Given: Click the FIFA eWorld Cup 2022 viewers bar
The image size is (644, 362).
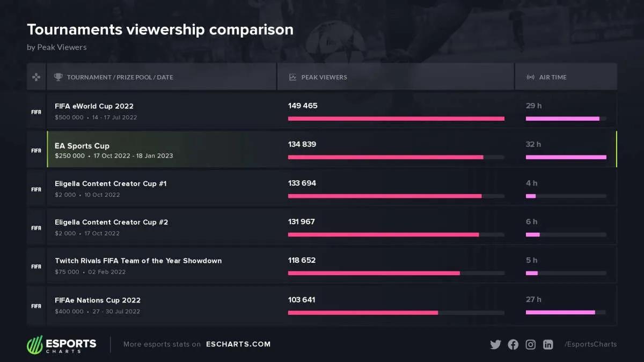Looking at the screenshot, I should [x=396, y=119].
